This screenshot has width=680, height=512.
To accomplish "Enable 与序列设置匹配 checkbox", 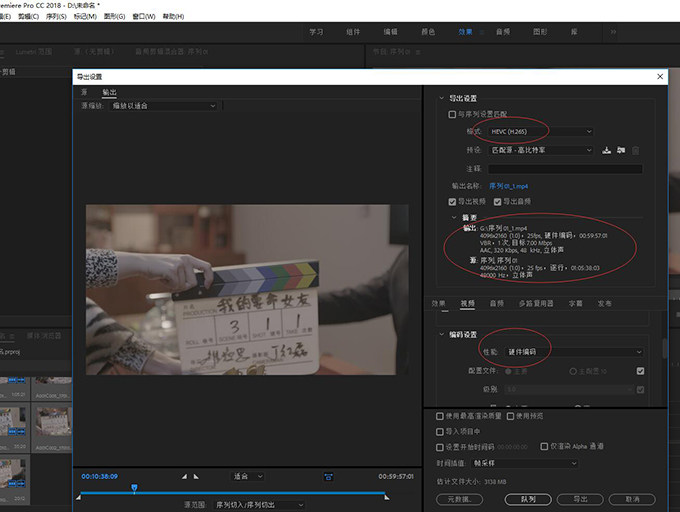I will click(452, 114).
